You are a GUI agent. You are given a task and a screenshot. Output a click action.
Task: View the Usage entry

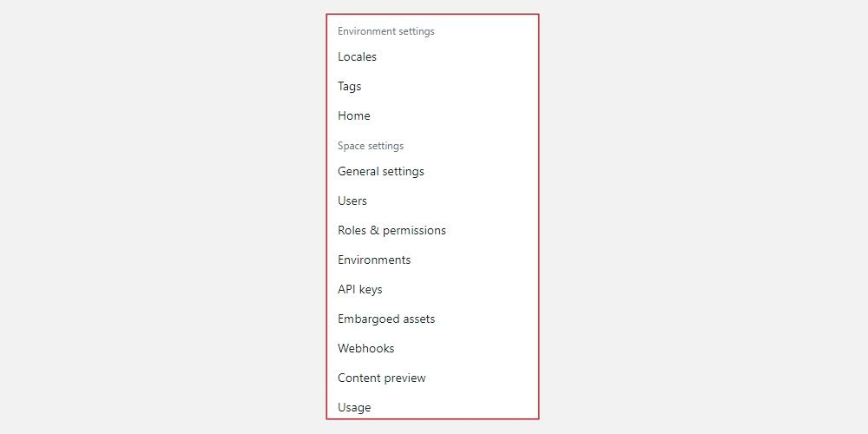(354, 408)
